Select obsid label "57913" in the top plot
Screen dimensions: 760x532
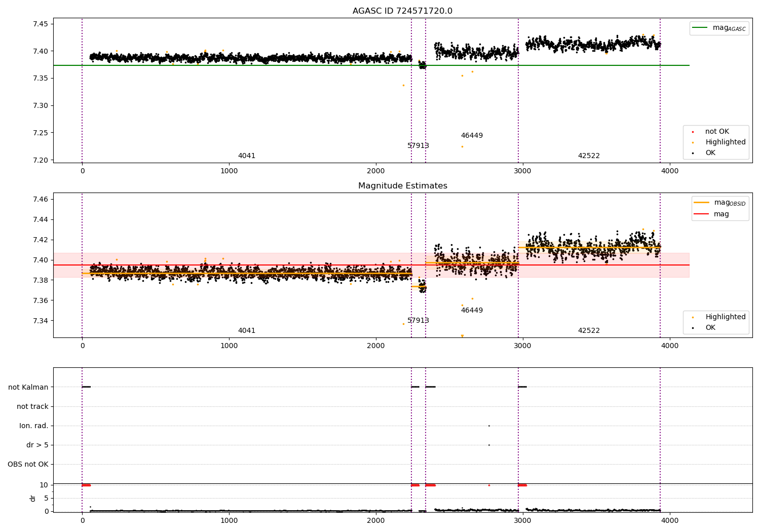[418, 146]
